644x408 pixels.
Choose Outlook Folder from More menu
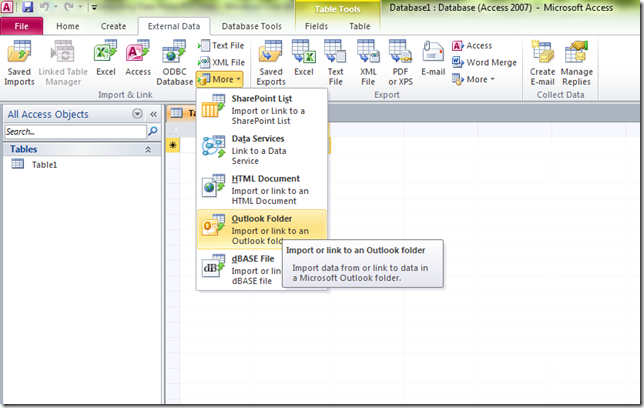[262, 229]
